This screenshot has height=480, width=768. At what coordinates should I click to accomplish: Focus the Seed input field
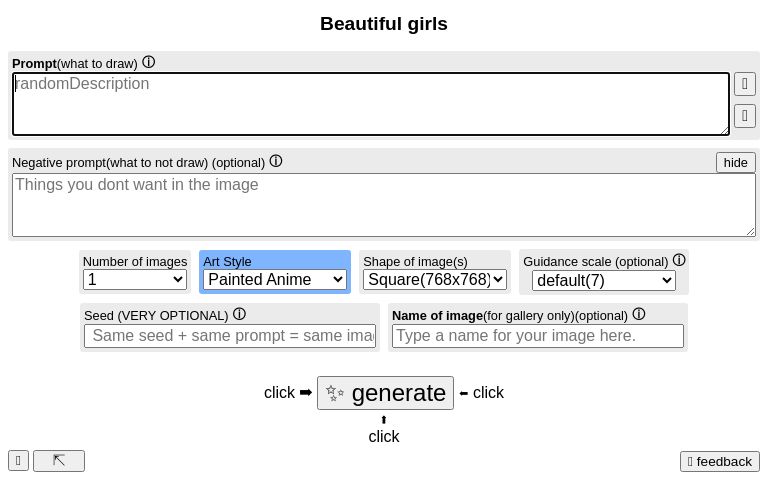[x=230, y=336]
